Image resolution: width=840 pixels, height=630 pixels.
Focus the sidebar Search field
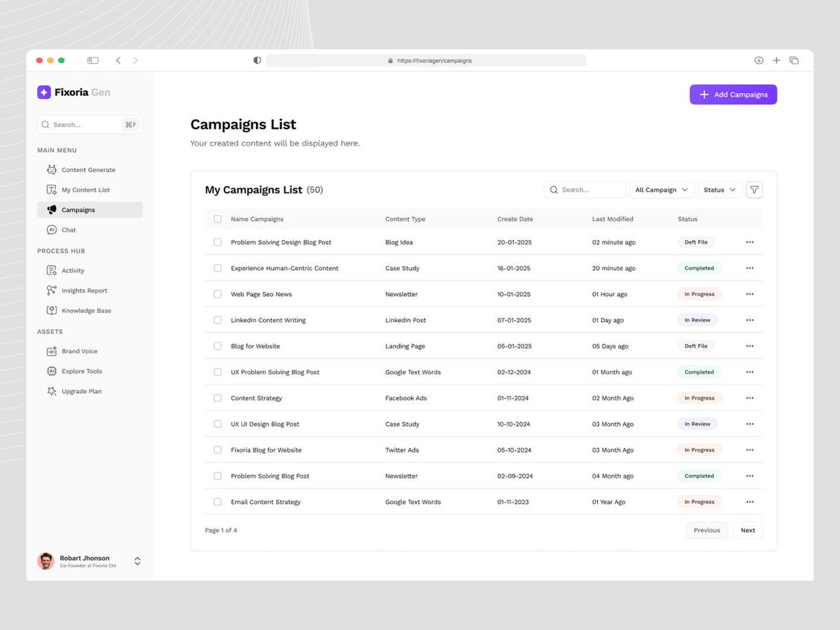click(90, 125)
